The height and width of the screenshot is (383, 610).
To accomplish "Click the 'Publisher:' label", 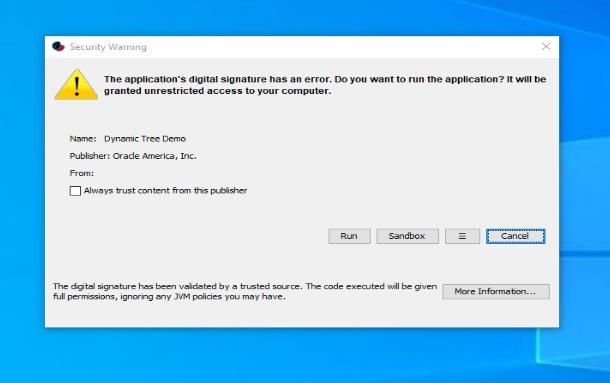I will [90, 156].
